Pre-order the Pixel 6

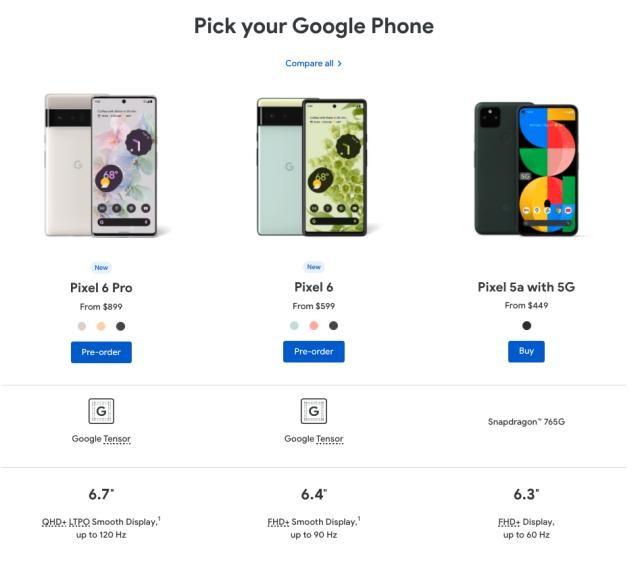(314, 352)
